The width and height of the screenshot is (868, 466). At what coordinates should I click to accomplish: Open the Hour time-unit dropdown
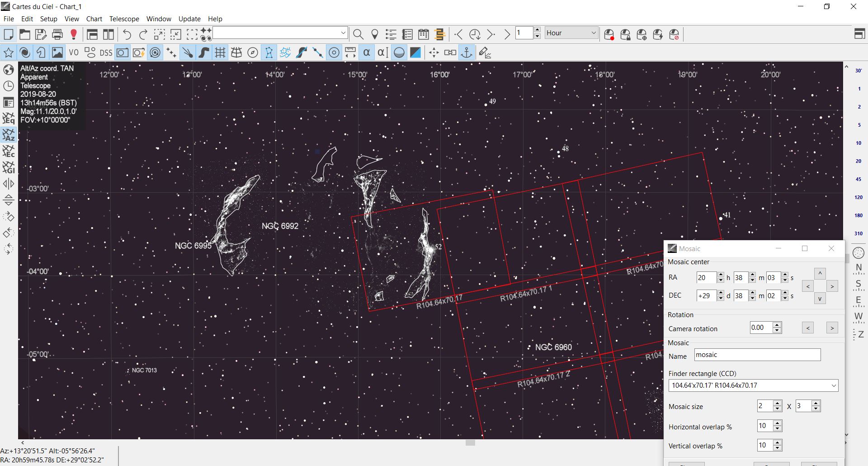click(571, 33)
